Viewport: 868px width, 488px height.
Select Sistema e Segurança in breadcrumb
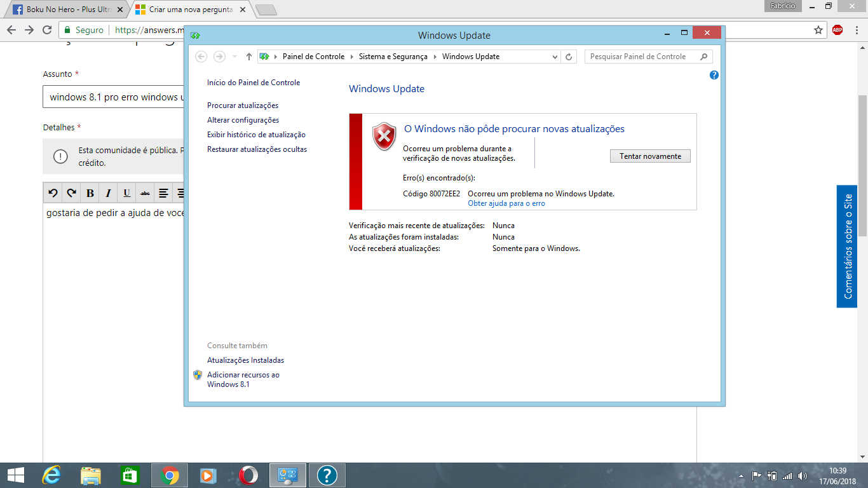[x=393, y=57]
